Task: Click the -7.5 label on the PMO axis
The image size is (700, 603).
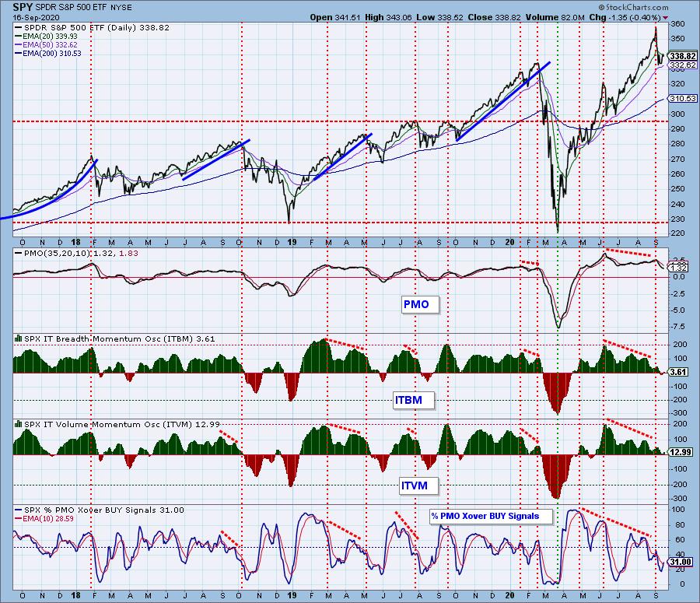Action: point(678,327)
